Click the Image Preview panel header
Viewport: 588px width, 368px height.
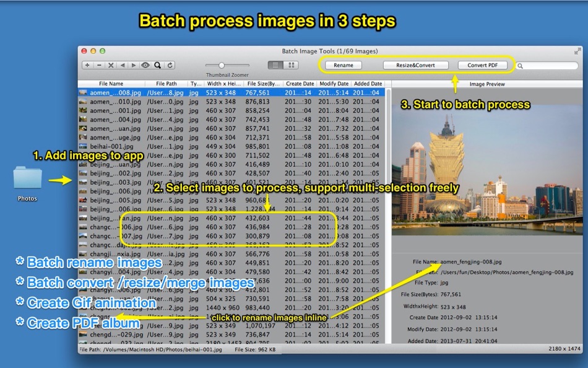[x=487, y=84]
